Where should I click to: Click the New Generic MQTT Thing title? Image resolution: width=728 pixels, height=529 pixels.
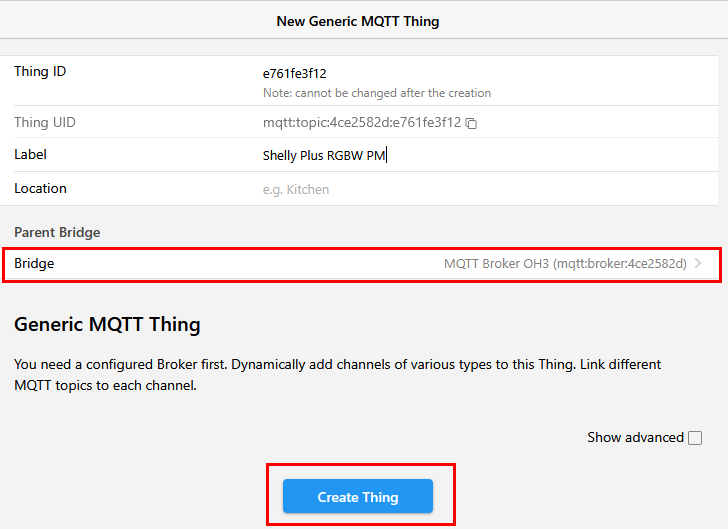(x=357, y=21)
